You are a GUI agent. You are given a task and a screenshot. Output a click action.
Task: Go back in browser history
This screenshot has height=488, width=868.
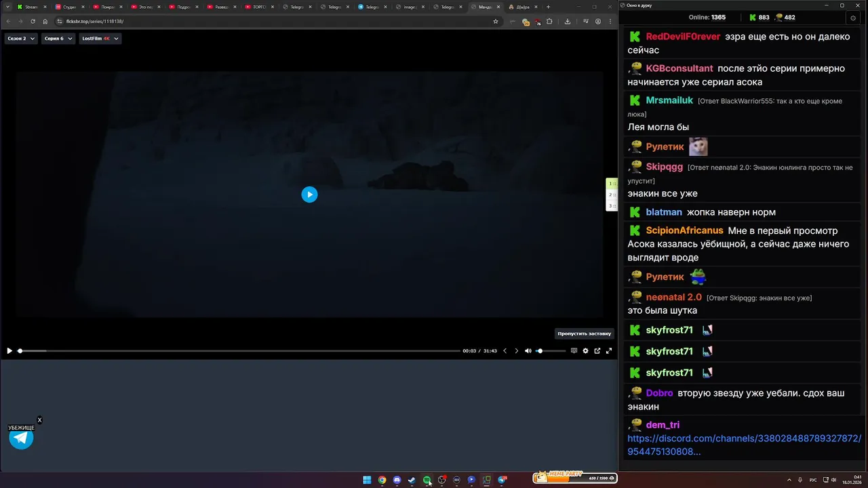point(9,21)
